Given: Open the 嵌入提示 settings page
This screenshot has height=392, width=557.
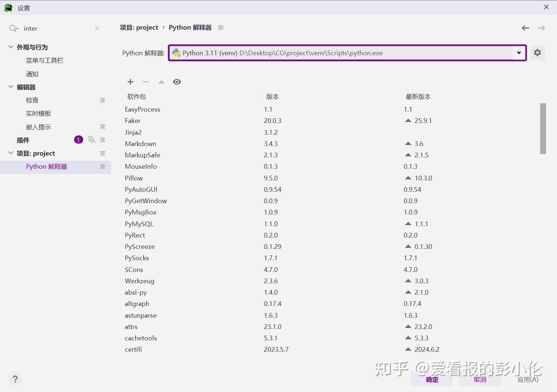Looking at the screenshot, I should 38,127.
